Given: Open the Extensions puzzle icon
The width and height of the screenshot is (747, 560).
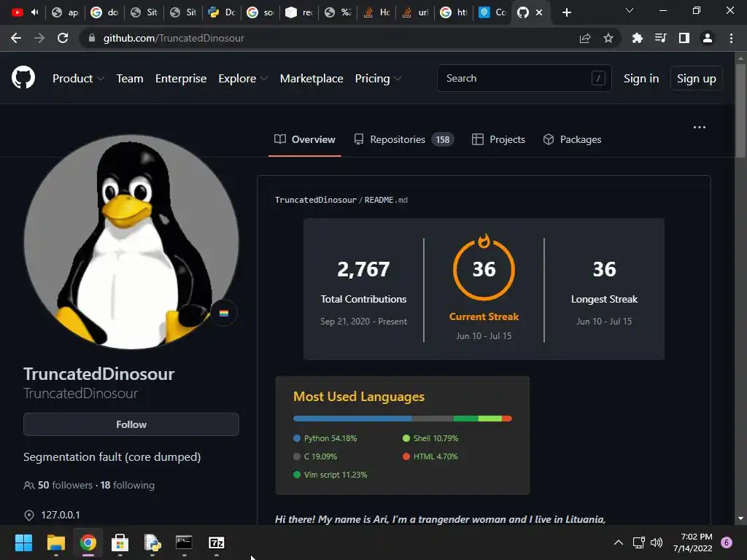Looking at the screenshot, I should (x=637, y=38).
